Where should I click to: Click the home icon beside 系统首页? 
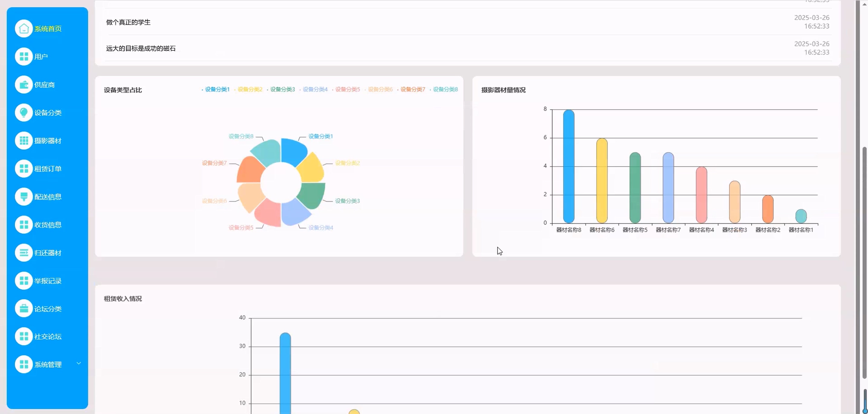pos(24,29)
